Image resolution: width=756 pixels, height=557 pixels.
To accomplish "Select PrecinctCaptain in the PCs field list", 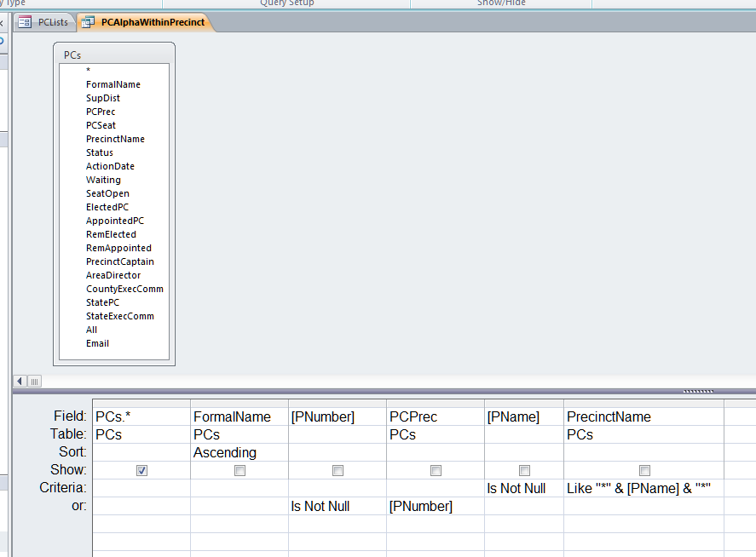I will pyautogui.click(x=120, y=261).
